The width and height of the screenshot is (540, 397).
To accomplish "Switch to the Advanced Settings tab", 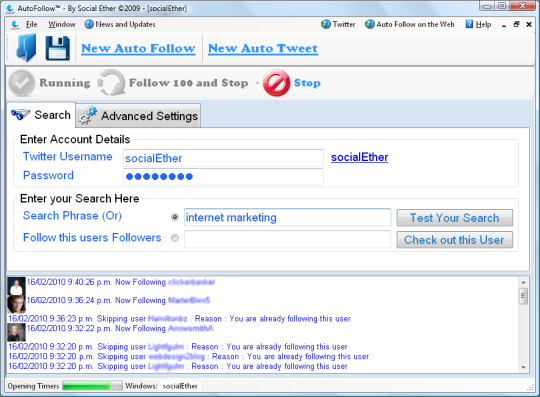I will pyautogui.click(x=138, y=116).
